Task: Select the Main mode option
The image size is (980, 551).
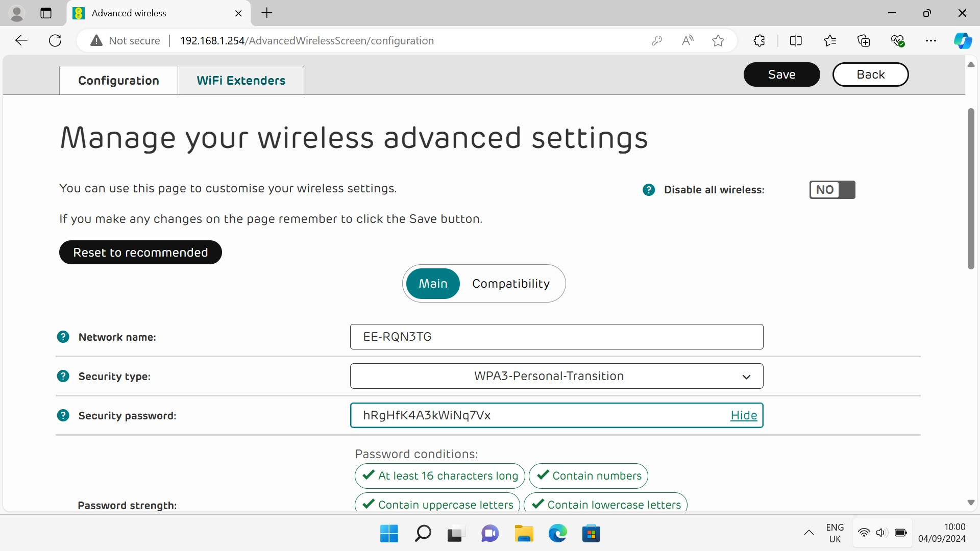Action: coord(433,284)
